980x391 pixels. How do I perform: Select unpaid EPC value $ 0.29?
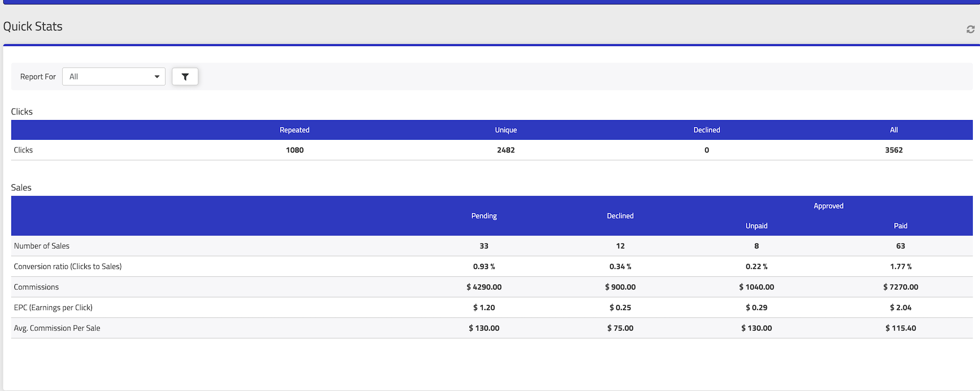click(x=756, y=307)
